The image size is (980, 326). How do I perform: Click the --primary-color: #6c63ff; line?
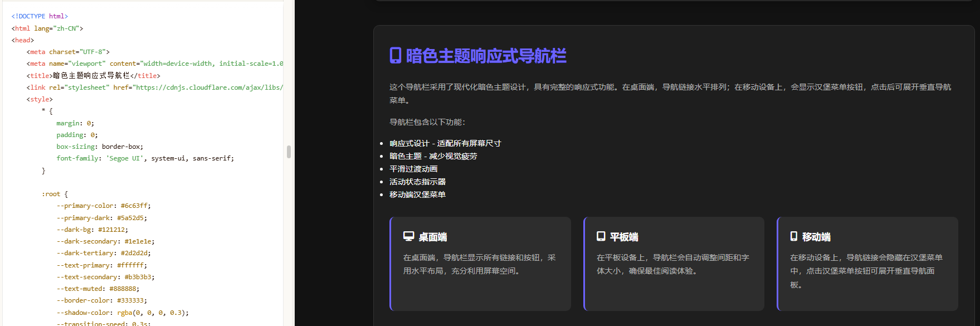[x=104, y=206]
